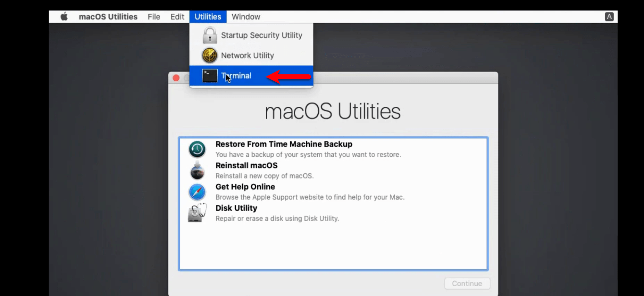Click the Network Utility radar icon

pos(210,55)
